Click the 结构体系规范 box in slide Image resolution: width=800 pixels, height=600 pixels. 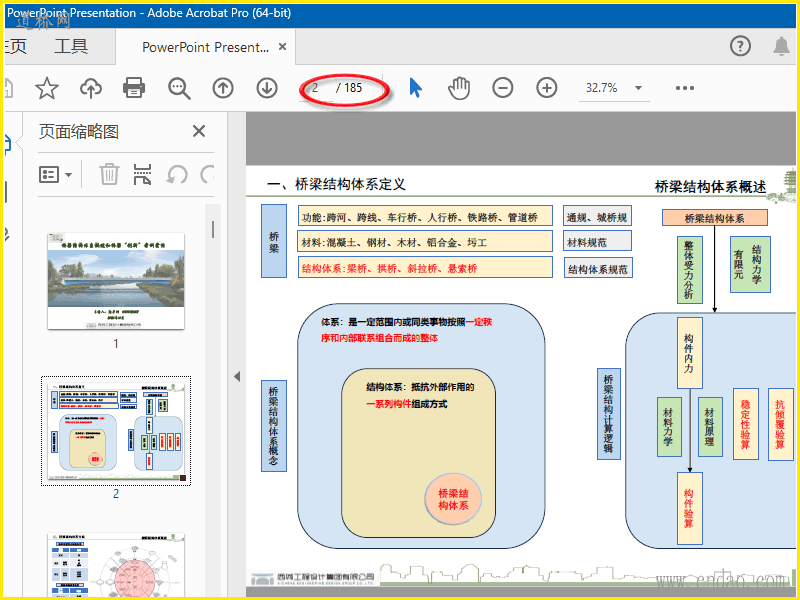[x=598, y=269]
